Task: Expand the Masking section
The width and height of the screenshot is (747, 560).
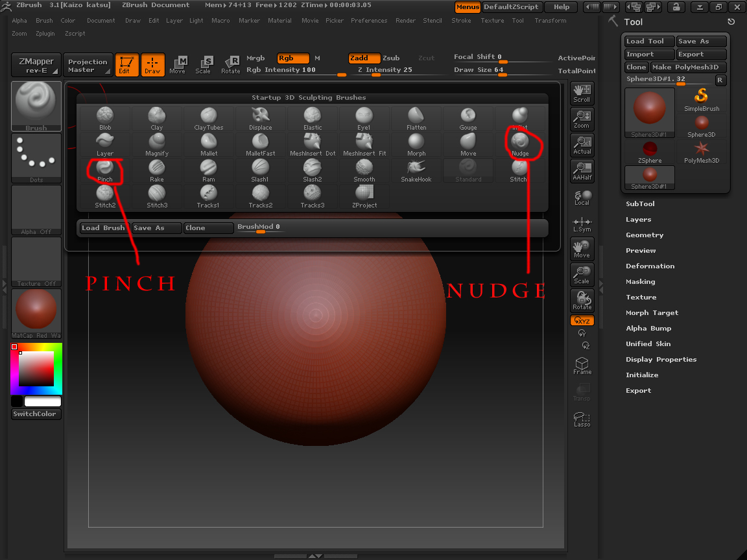Action: pos(640,282)
